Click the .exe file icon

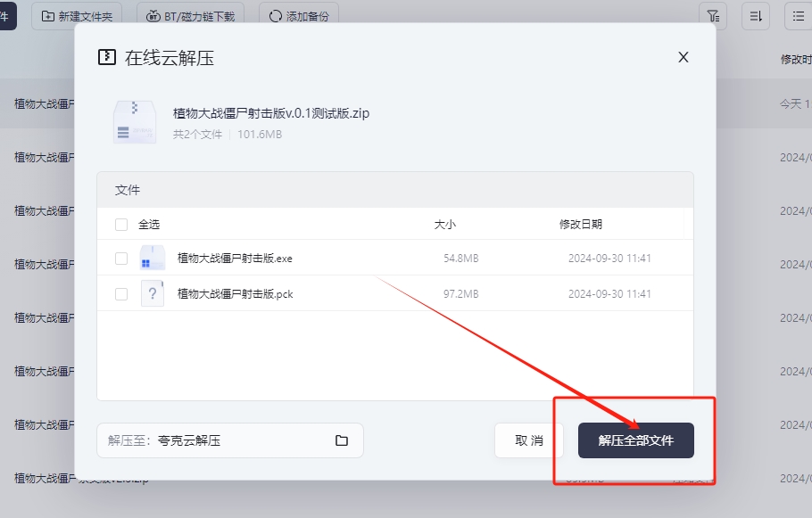pos(153,259)
